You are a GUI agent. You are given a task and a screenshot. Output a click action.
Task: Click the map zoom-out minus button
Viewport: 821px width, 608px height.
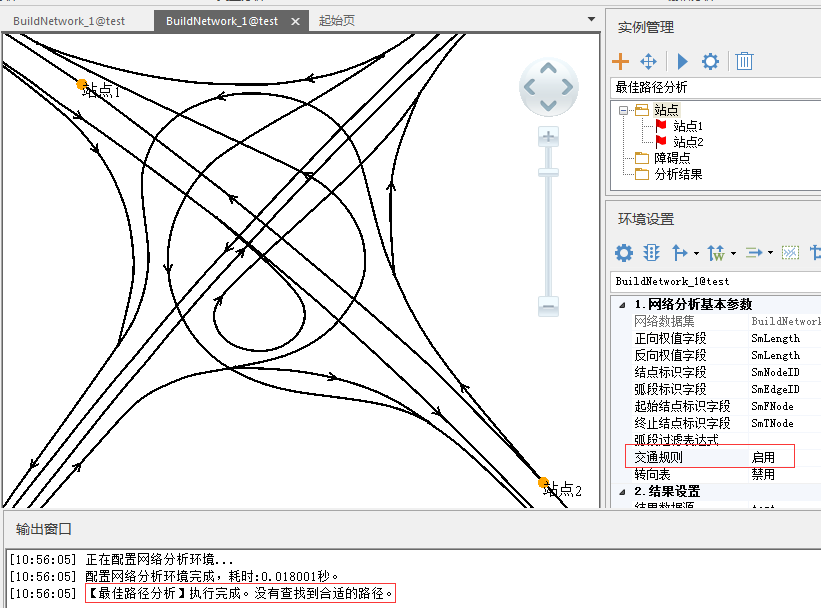pos(548,306)
